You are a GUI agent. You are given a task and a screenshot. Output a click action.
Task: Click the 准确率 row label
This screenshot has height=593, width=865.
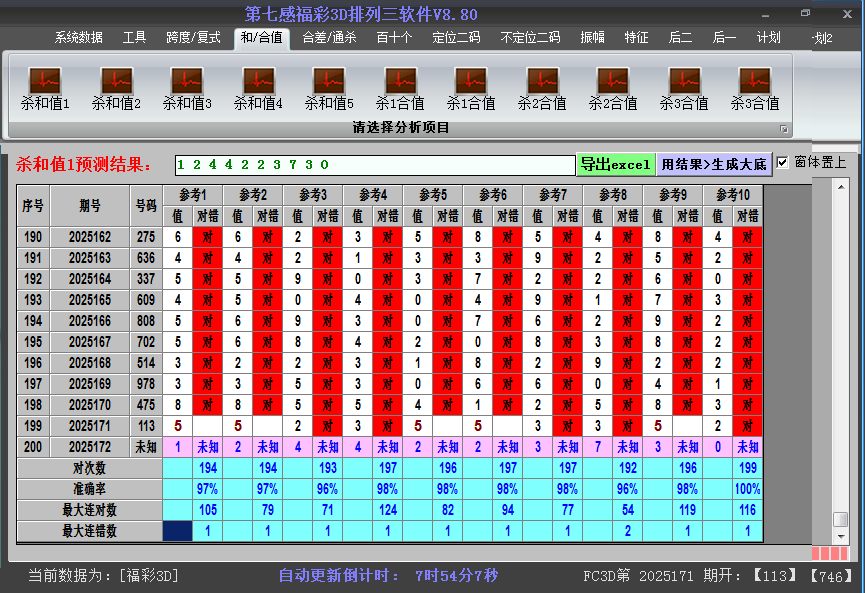coord(89,489)
